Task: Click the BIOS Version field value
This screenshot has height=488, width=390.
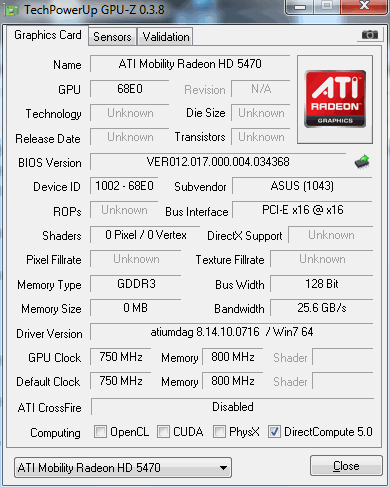Action: (x=218, y=162)
